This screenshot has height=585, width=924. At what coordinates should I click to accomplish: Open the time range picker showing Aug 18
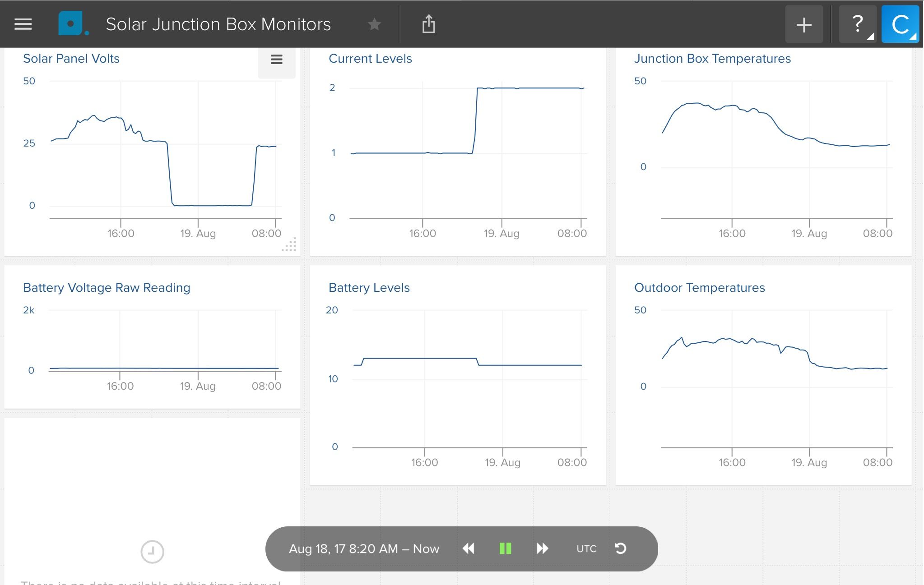tap(364, 548)
